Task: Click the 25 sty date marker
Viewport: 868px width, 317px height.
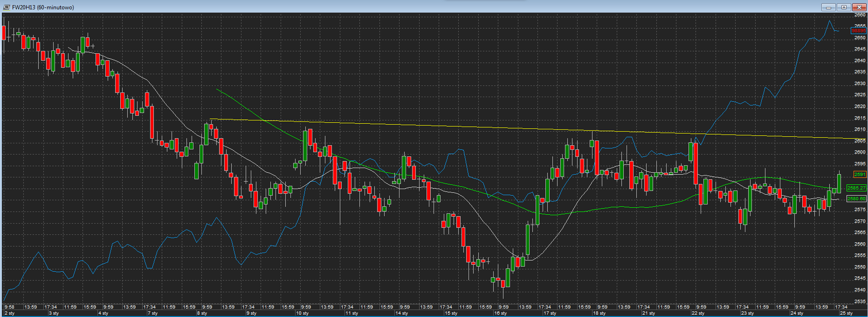Action: point(846,313)
